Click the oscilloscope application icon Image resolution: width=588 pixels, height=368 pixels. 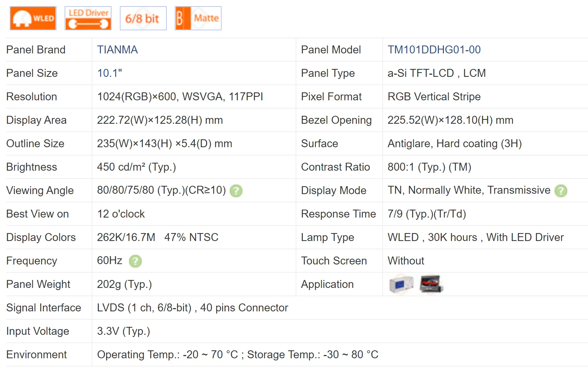[401, 284]
